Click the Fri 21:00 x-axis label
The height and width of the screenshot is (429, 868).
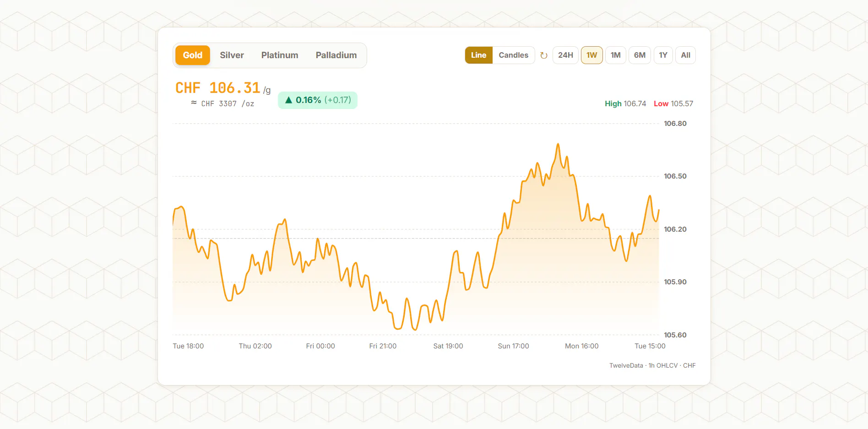(x=383, y=346)
